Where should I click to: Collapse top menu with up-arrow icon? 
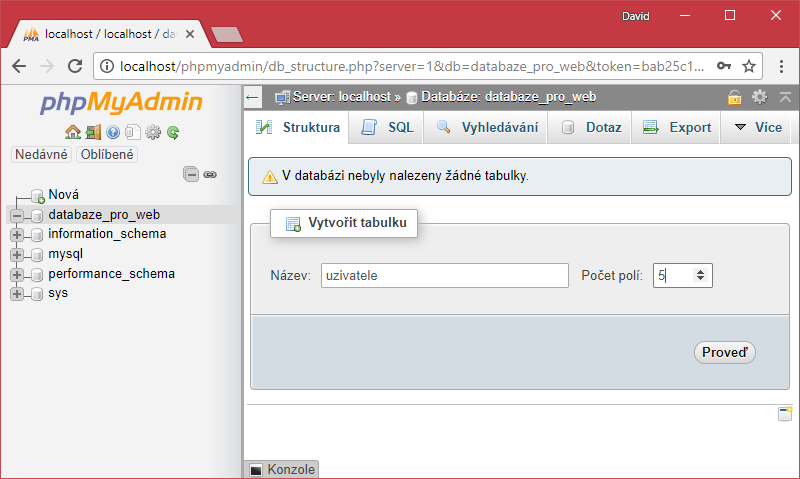click(x=785, y=97)
